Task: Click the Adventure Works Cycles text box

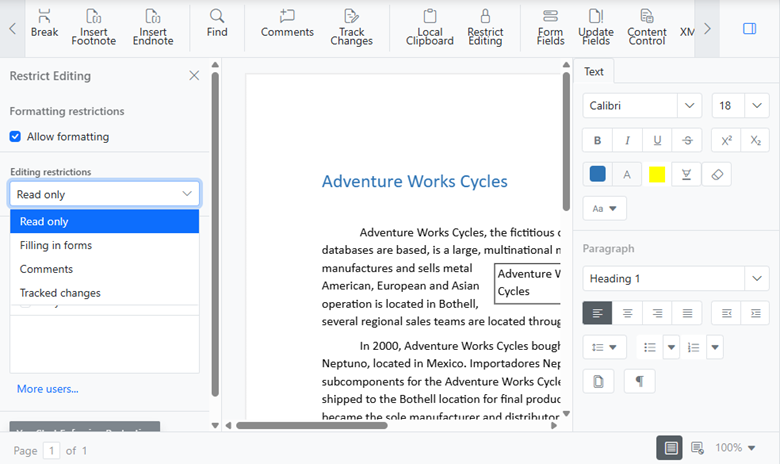Action: [528, 283]
